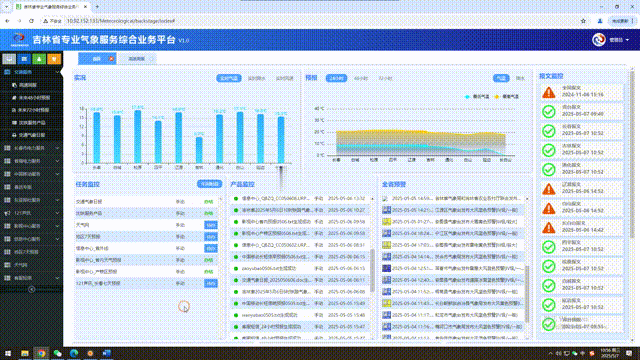
Task: Click the gray monitor icon in sidebar toolbar
Action: (x=9, y=59)
